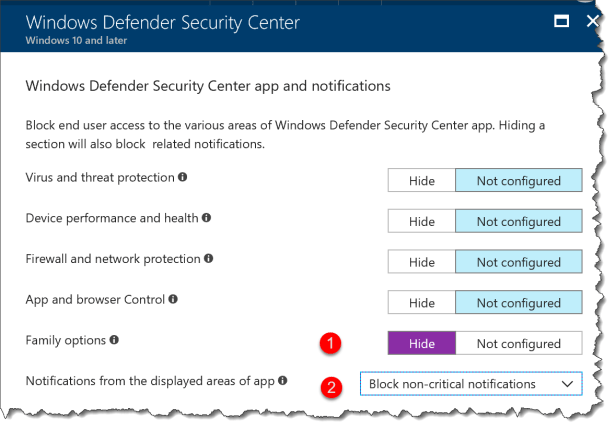
Task: Select Not configured for App and browser Control
Action: (519, 303)
